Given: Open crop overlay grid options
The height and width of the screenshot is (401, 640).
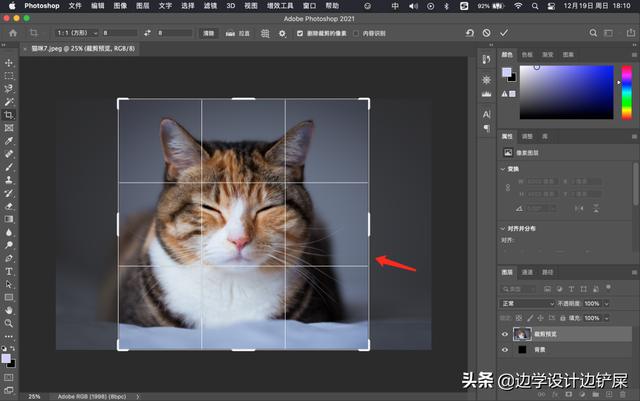Looking at the screenshot, I should [264, 33].
